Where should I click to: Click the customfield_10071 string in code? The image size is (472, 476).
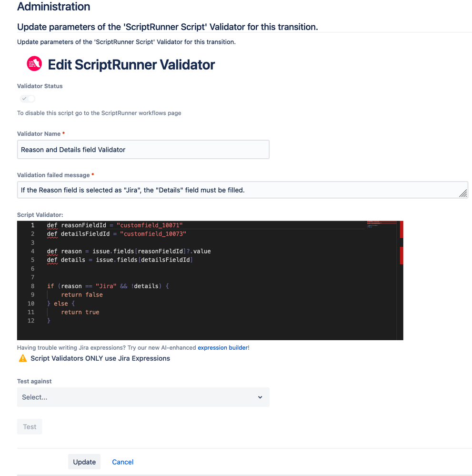coord(150,225)
